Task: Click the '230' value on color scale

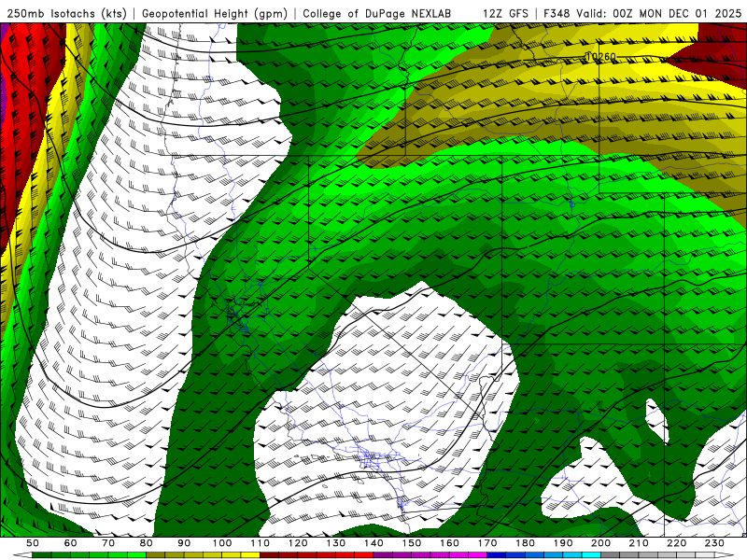Action: point(714,543)
